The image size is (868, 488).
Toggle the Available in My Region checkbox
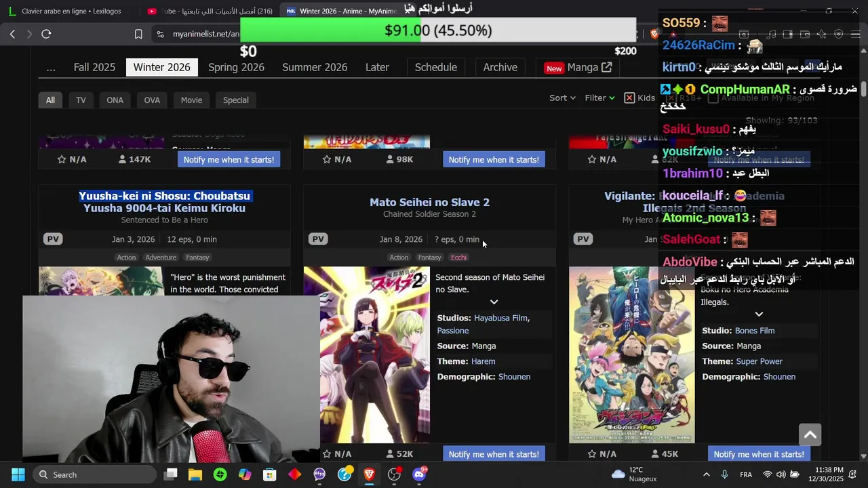(x=713, y=98)
